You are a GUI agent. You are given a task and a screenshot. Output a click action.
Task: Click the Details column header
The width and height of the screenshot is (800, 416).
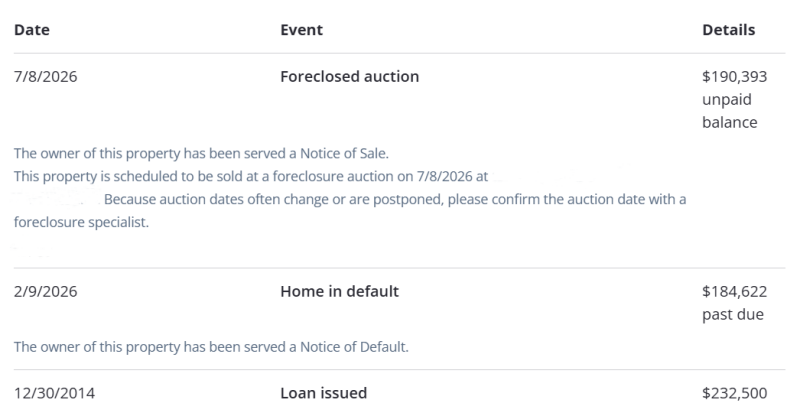(x=729, y=30)
